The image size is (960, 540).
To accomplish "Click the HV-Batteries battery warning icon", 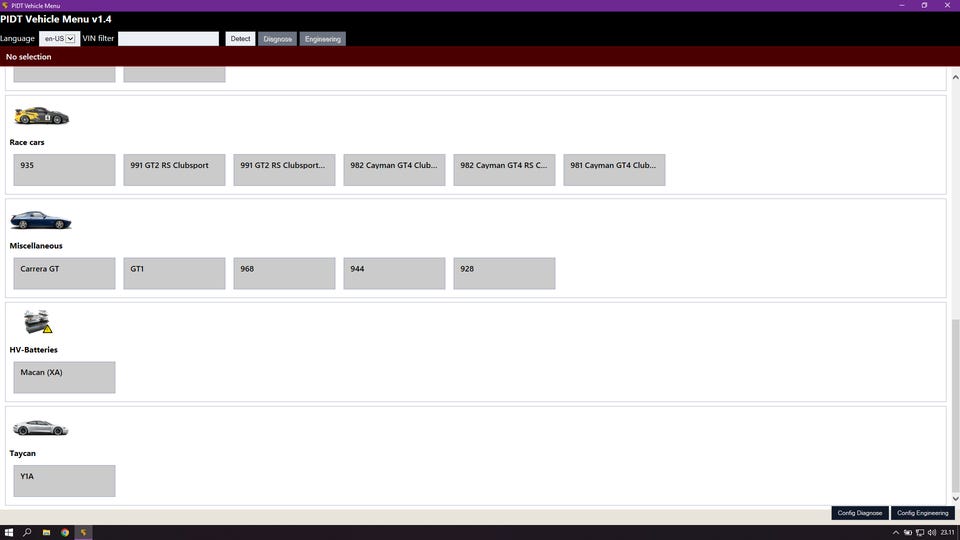I will [x=37, y=322].
